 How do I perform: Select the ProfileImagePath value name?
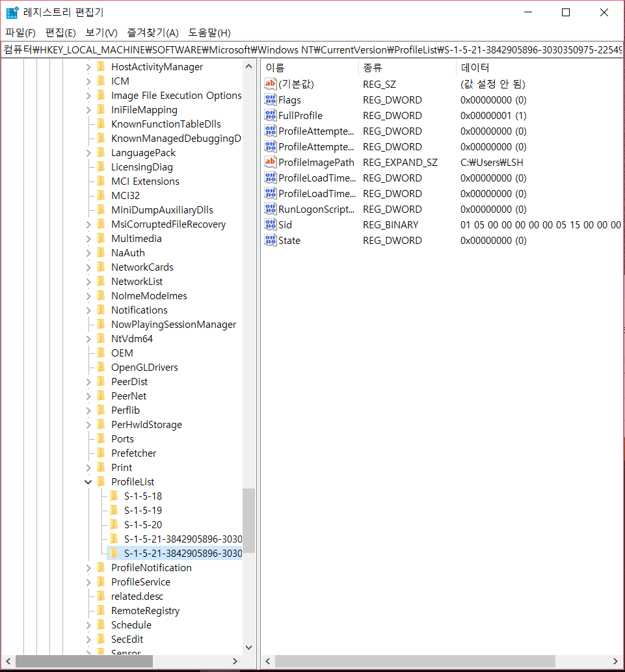[316, 163]
